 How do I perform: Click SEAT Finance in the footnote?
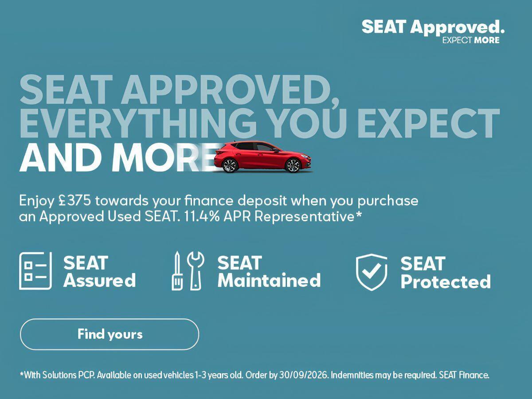tap(464, 375)
